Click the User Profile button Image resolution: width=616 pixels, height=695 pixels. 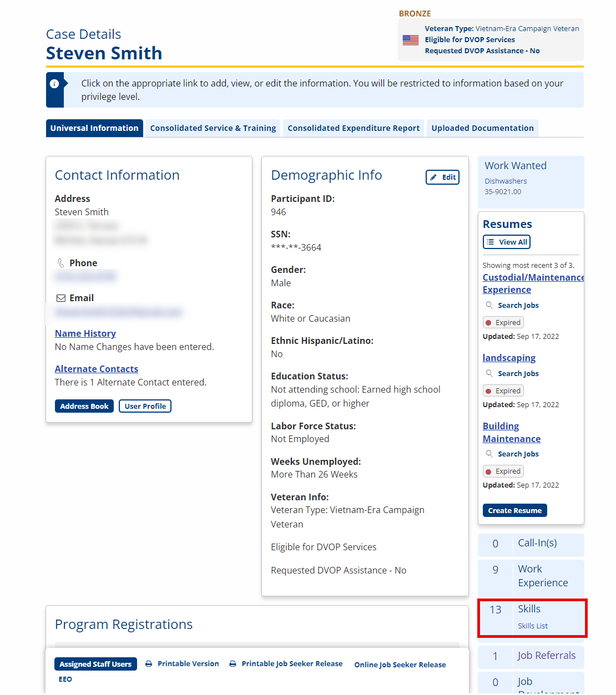coord(145,406)
